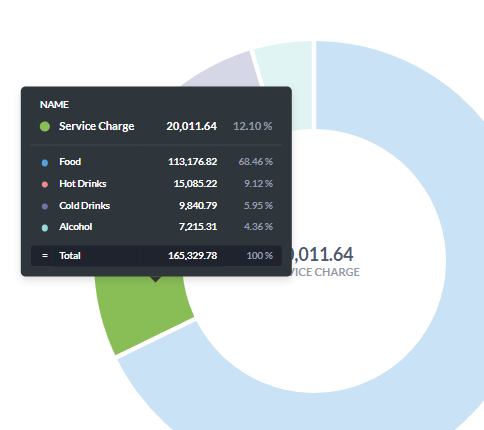Viewport: 484px width, 430px height.
Task: Click the purple Cold Drinks legend dot
Action: tap(45, 206)
